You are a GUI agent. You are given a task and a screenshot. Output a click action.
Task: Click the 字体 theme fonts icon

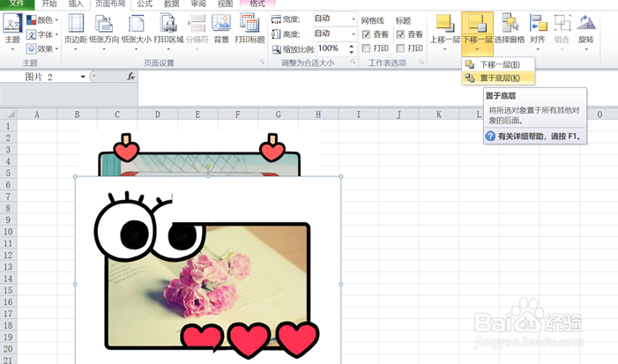pyautogui.click(x=32, y=34)
